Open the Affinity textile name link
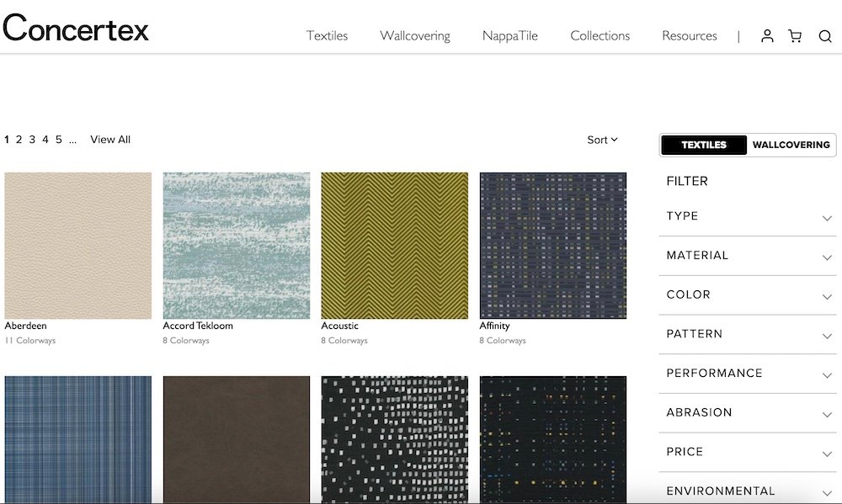The width and height of the screenshot is (842, 504). [x=494, y=326]
